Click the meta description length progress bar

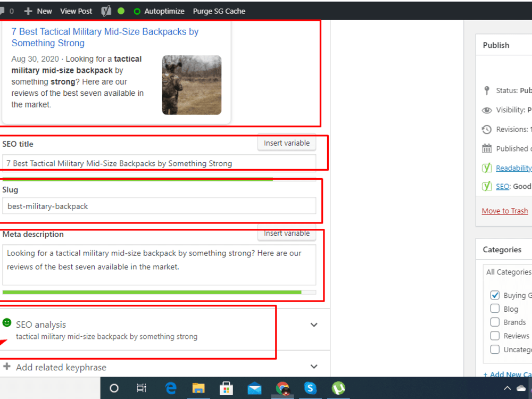pos(159,292)
